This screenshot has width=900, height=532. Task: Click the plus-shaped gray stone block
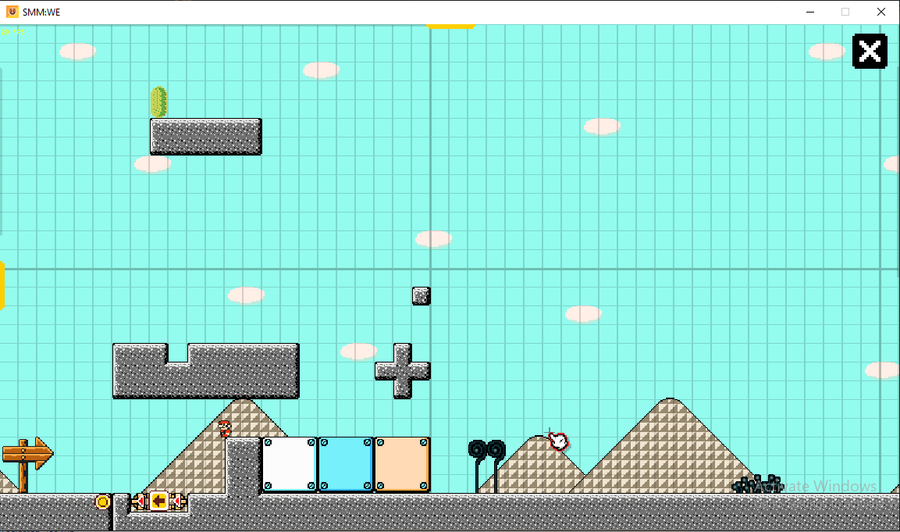coord(402,371)
